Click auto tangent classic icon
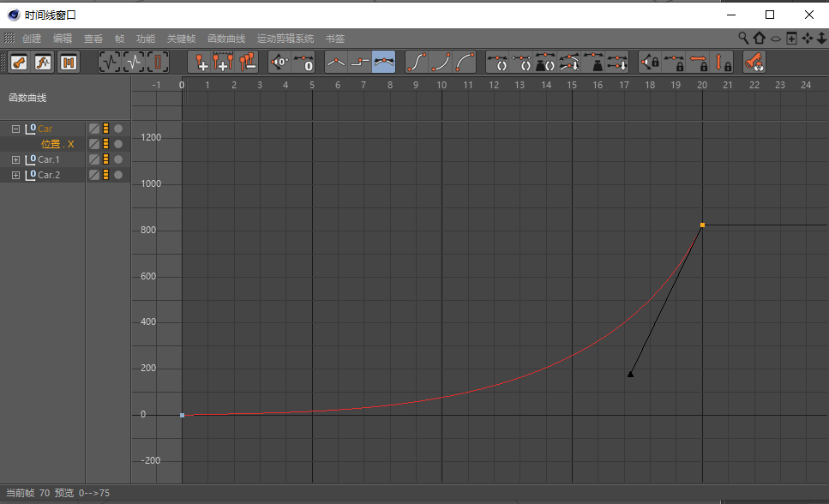This screenshot has height=504, width=829. 497,63
